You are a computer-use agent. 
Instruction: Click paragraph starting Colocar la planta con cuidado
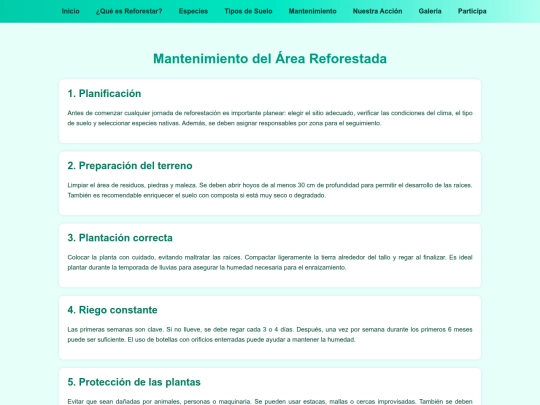point(270,262)
